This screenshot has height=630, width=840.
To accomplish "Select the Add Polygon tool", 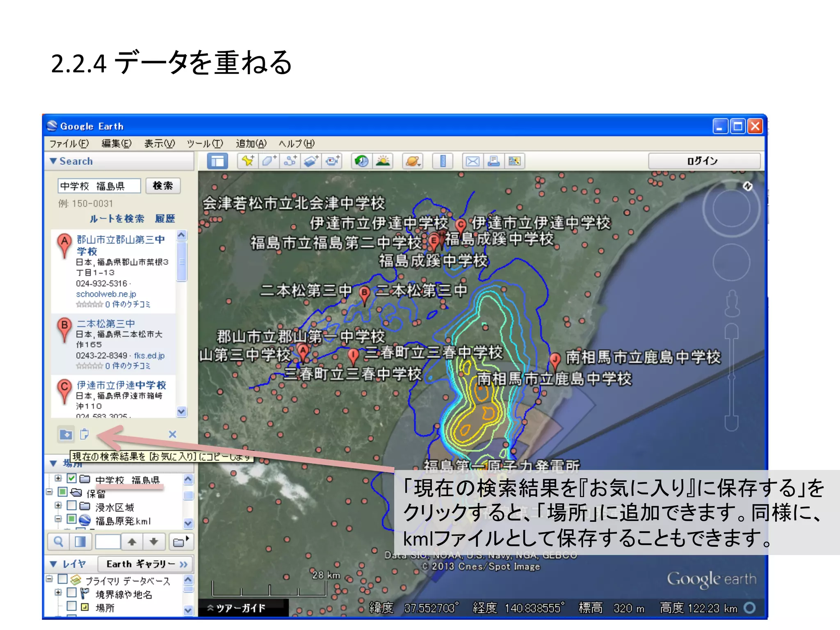I will (x=269, y=161).
